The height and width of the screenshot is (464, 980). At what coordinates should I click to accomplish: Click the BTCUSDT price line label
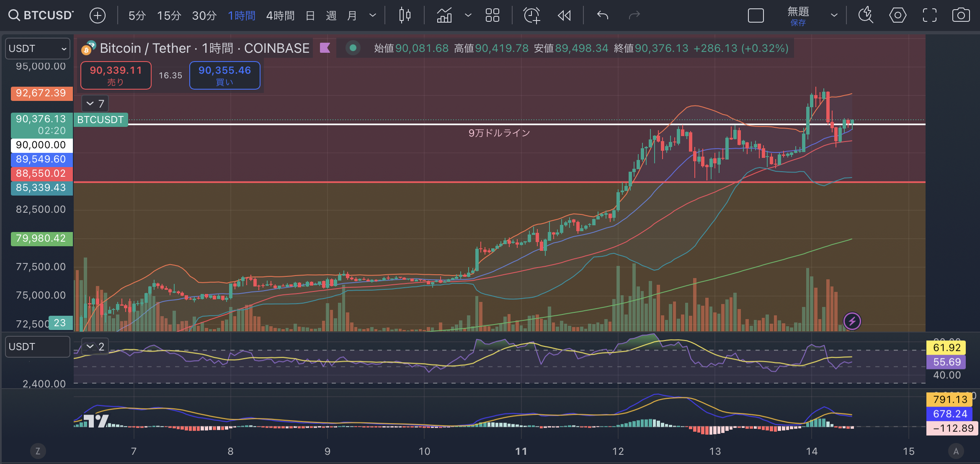101,120
